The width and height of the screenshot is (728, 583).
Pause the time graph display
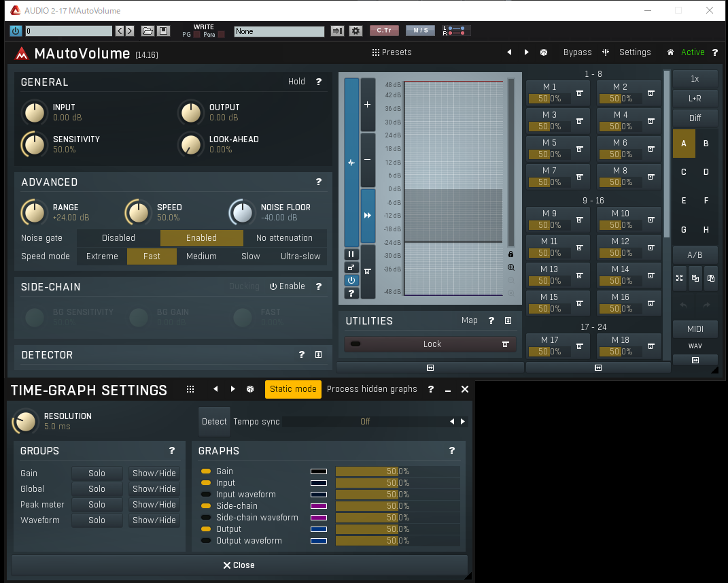coord(351,254)
